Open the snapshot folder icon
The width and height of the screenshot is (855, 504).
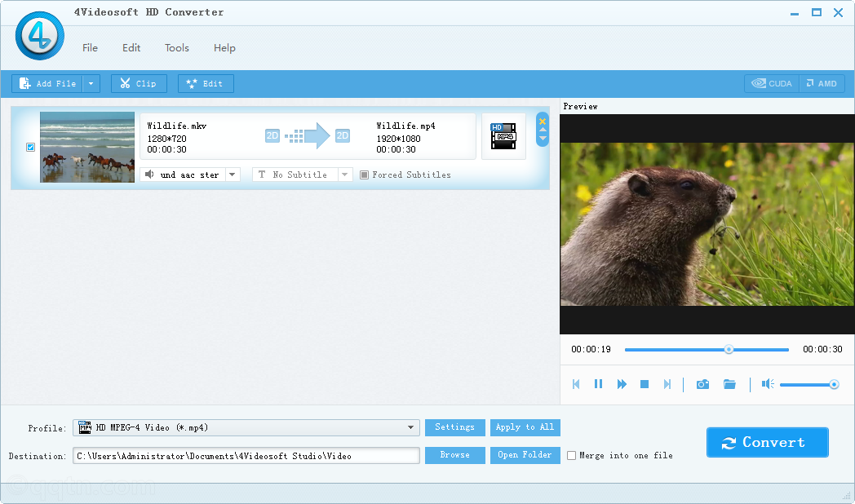[729, 384]
